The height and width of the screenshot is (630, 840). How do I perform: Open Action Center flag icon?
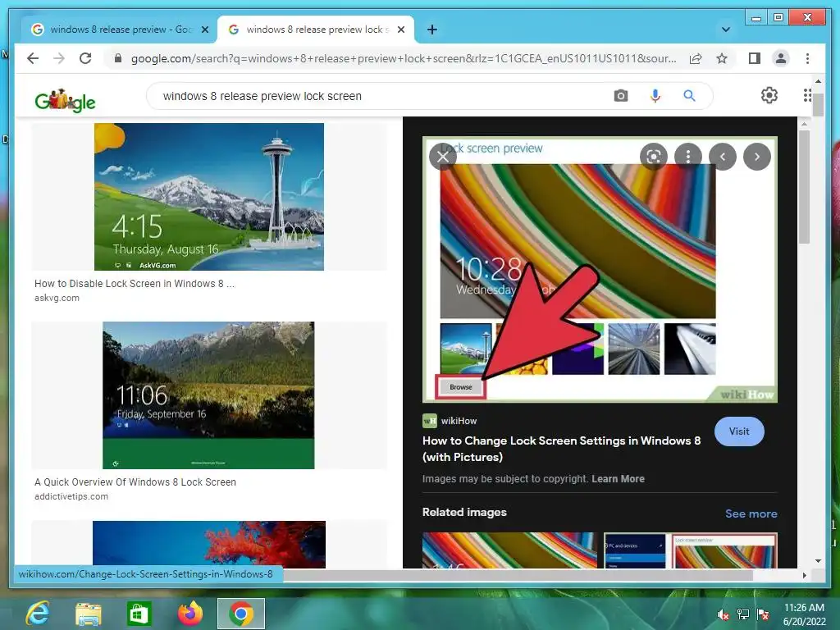(763, 614)
